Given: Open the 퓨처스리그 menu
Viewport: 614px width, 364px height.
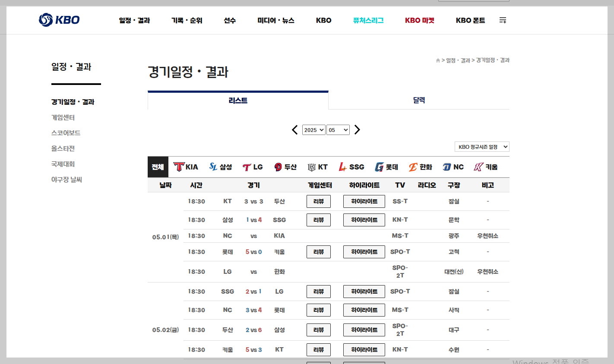Looking at the screenshot, I should (368, 20).
